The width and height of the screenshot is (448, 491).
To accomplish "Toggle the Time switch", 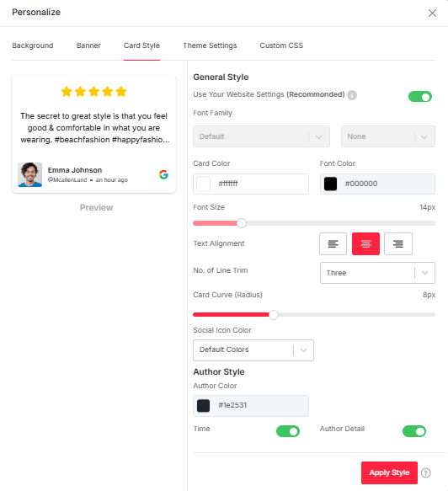I will [288, 431].
